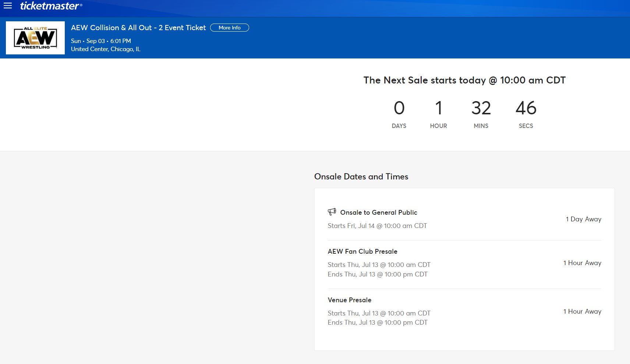Click the AEW Fan Club Presale label

click(x=362, y=251)
